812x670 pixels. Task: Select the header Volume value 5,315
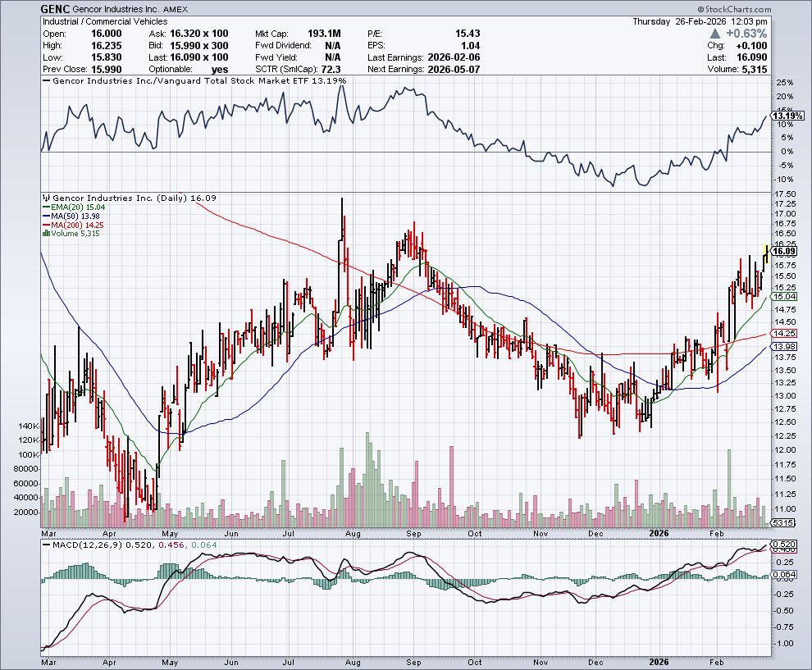click(754, 70)
